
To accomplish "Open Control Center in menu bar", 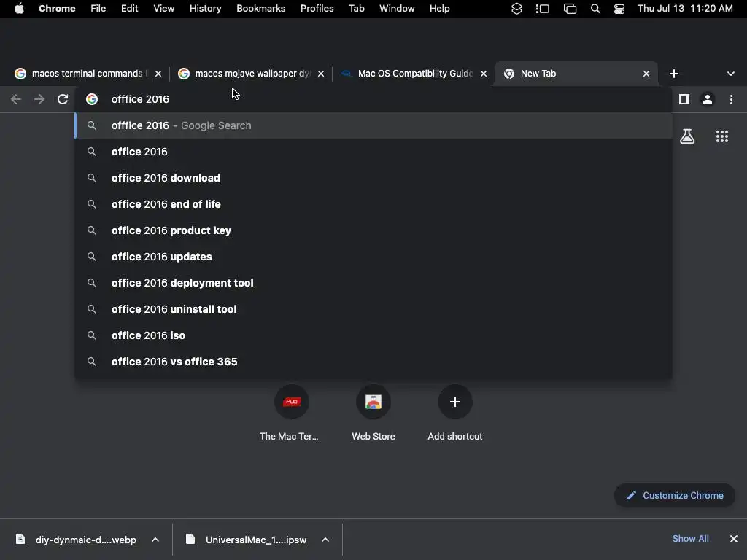I will (x=619, y=9).
